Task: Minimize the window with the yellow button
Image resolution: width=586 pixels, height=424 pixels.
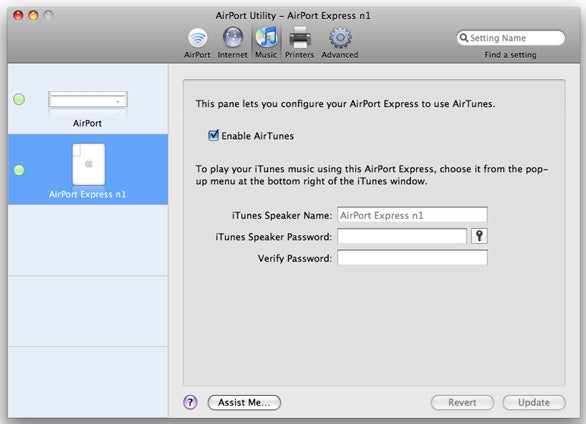Action: click(33, 15)
